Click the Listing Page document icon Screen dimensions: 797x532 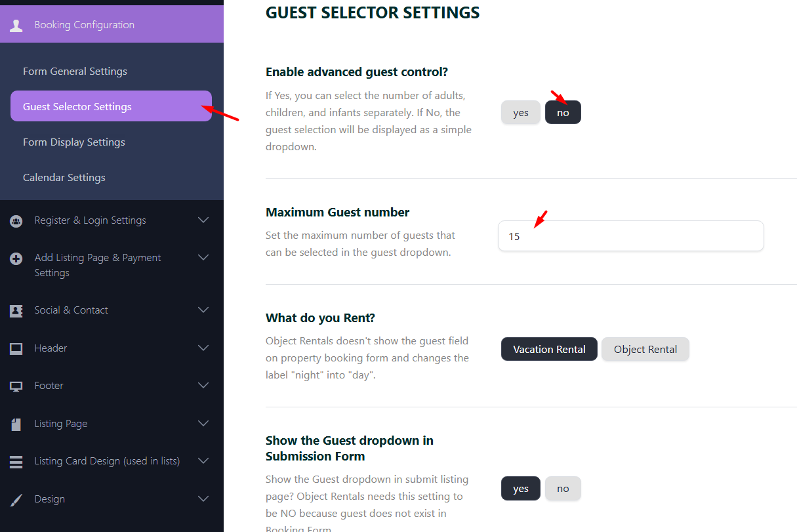click(x=16, y=424)
